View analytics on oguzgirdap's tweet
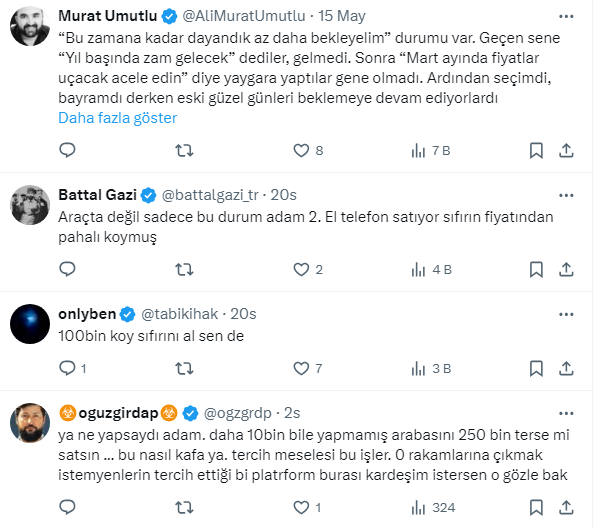This screenshot has width=613, height=528. coord(418,507)
